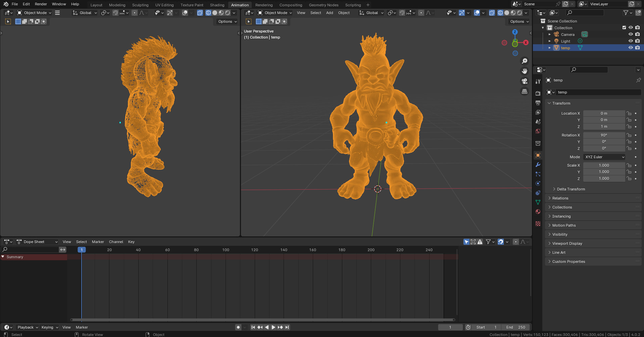The width and height of the screenshot is (644, 337).
Task: Open the Physics properties tab
Action: (538, 183)
